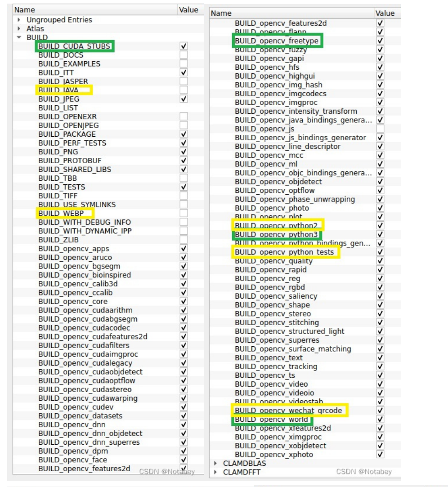The height and width of the screenshot is (487, 448).
Task: Uncheck the BUILD_opencv_core checkbox
Action: pos(184,301)
